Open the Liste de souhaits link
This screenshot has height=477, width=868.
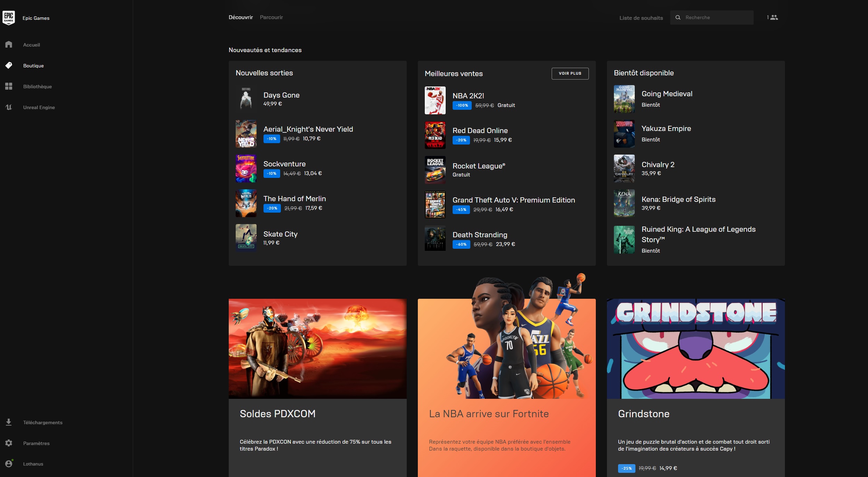[641, 18]
